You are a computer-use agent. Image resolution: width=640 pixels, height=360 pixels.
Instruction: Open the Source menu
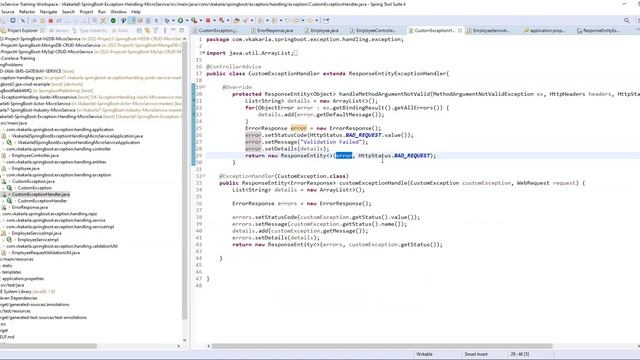(x=7, y=12)
